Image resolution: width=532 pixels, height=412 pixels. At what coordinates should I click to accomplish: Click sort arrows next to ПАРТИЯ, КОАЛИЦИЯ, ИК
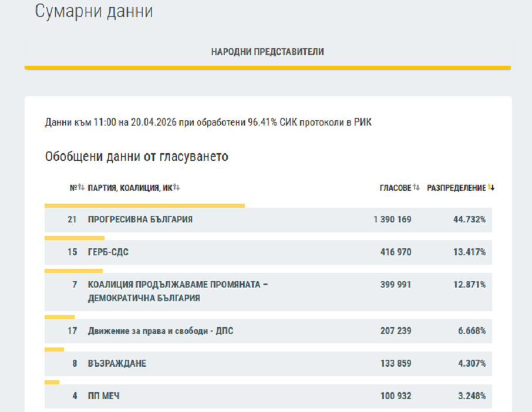[x=176, y=188]
